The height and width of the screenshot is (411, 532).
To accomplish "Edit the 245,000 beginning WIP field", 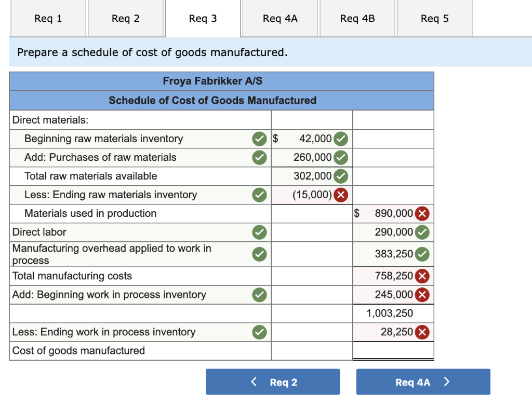I will point(394,295).
